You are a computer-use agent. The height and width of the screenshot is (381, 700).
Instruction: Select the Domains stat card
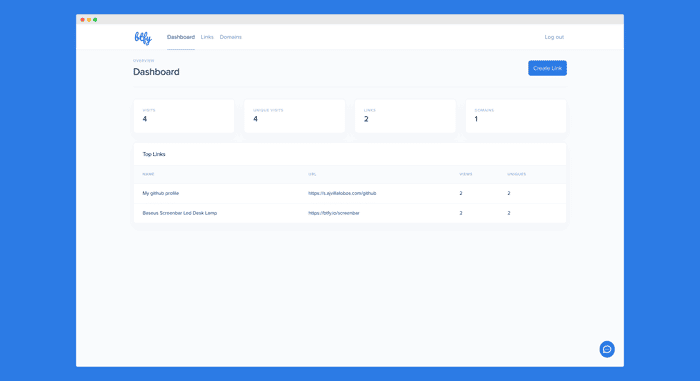(516, 116)
